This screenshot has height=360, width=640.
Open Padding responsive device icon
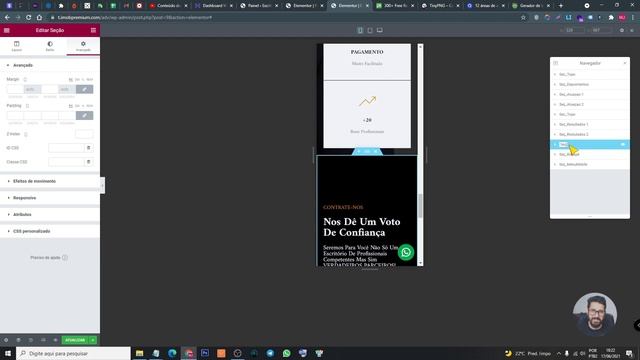27,106
